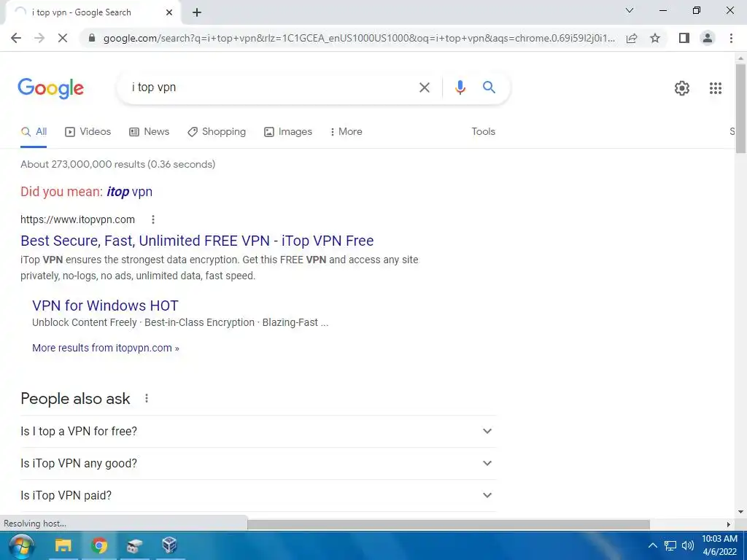The image size is (747, 560).
Task: Submit search with magnifier icon
Action: tap(489, 87)
